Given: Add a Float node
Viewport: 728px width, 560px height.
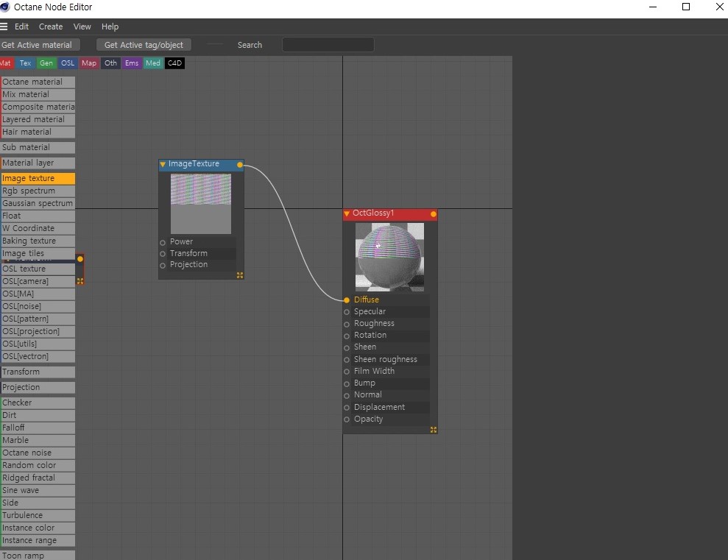Looking at the screenshot, I should point(38,216).
